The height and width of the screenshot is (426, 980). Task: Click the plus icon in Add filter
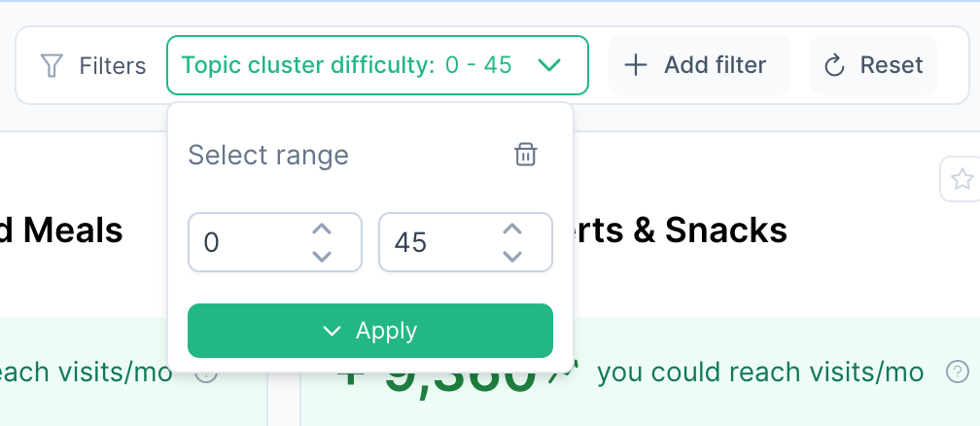pos(636,65)
